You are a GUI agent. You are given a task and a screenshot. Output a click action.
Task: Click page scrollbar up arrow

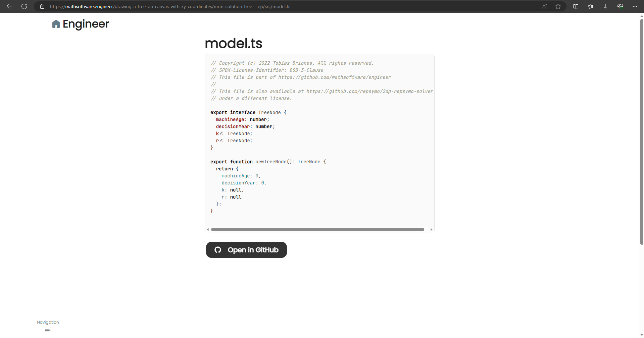[642, 15]
